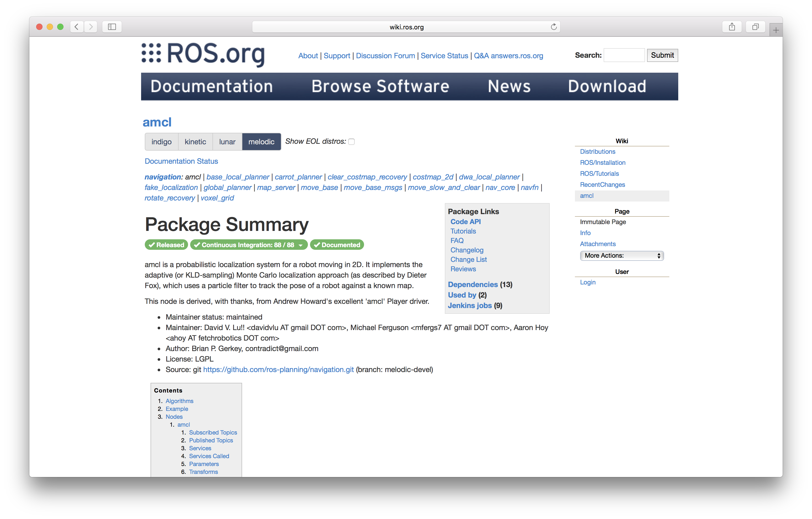
Task: Click the Released status badge
Action: [x=167, y=245]
